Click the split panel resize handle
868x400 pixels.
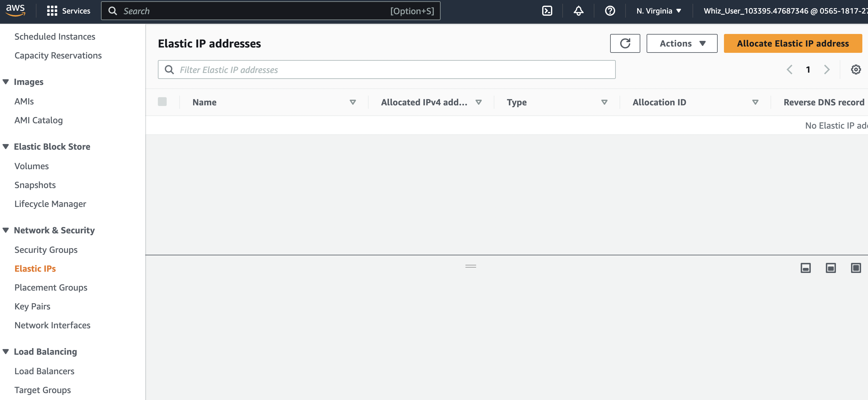[470, 266]
